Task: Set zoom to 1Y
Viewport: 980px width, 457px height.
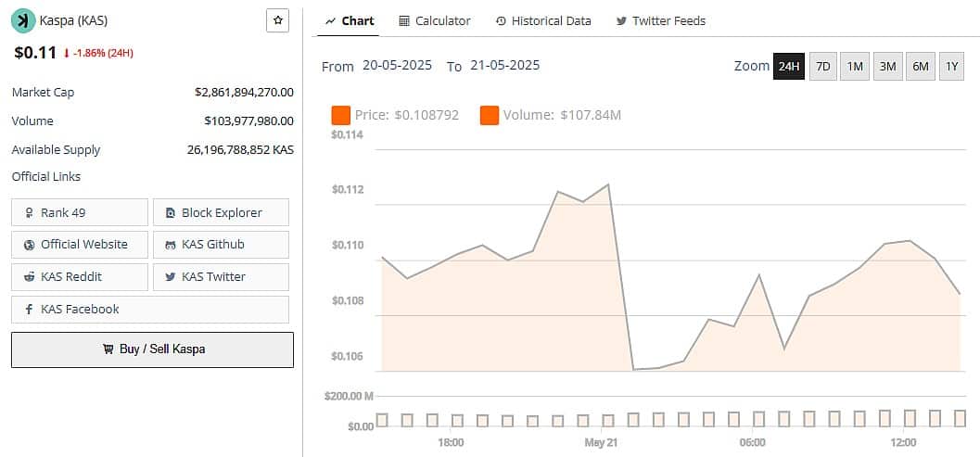Action: click(x=951, y=66)
